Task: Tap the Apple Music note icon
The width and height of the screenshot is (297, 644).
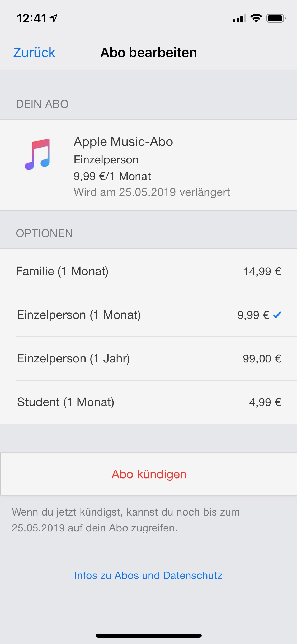Action: [37, 154]
